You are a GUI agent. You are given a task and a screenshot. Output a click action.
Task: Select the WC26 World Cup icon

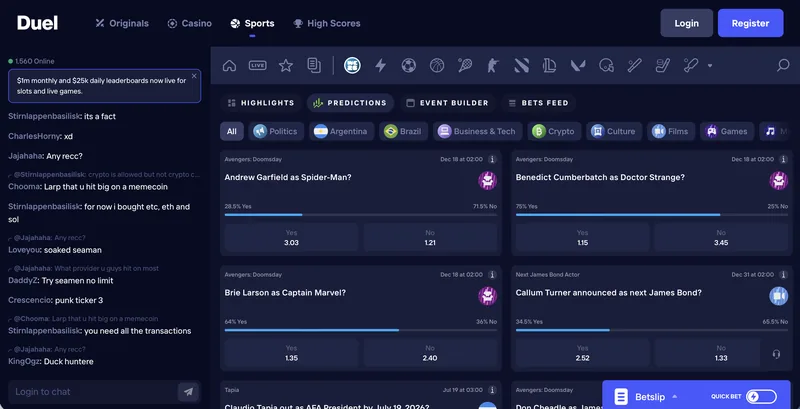(x=352, y=65)
